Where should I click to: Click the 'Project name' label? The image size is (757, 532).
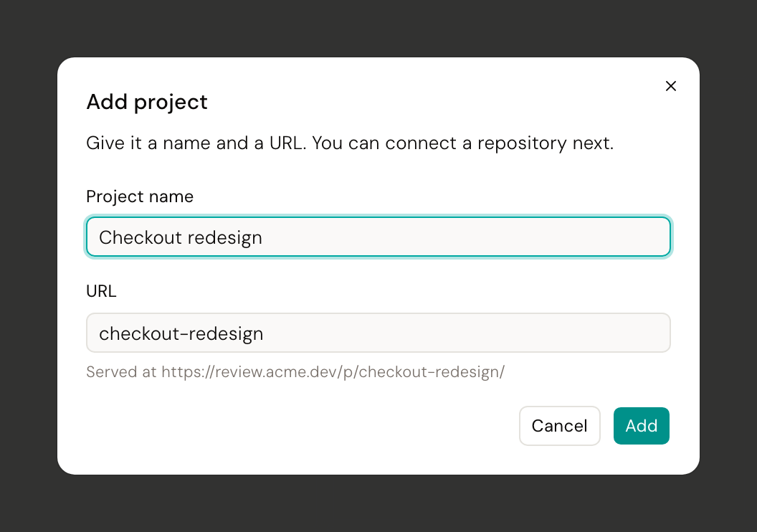click(x=140, y=196)
